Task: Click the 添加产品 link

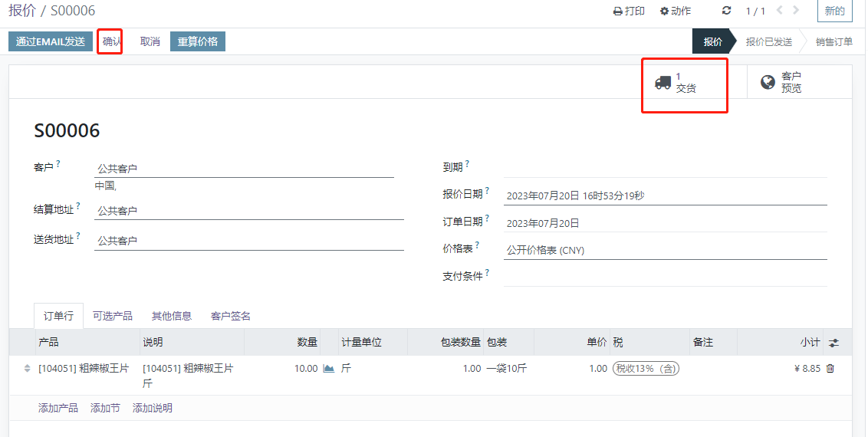Action: tap(58, 408)
